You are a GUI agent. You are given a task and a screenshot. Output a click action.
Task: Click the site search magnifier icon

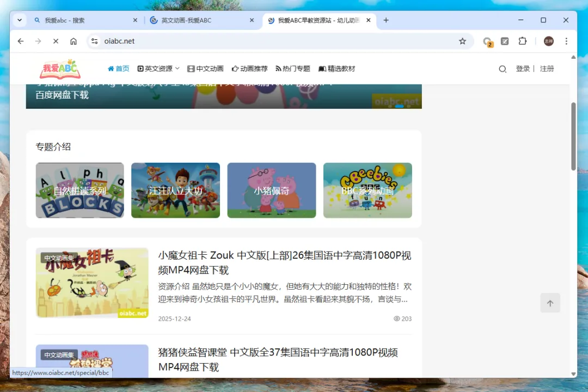pos(503,69)
